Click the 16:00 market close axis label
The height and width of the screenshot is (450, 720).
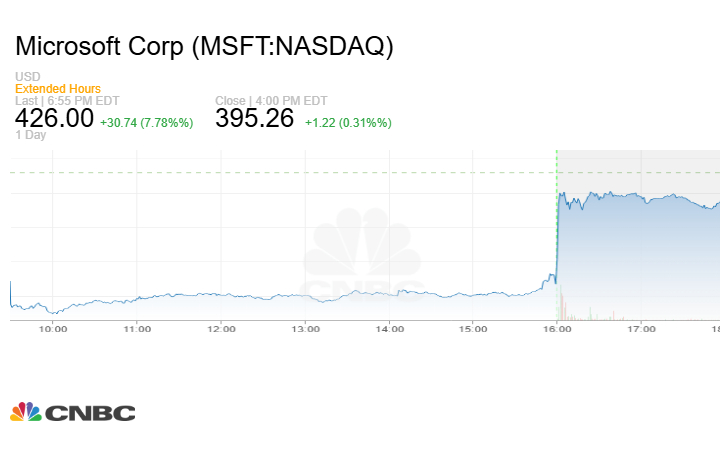click(x=557, y=328)
